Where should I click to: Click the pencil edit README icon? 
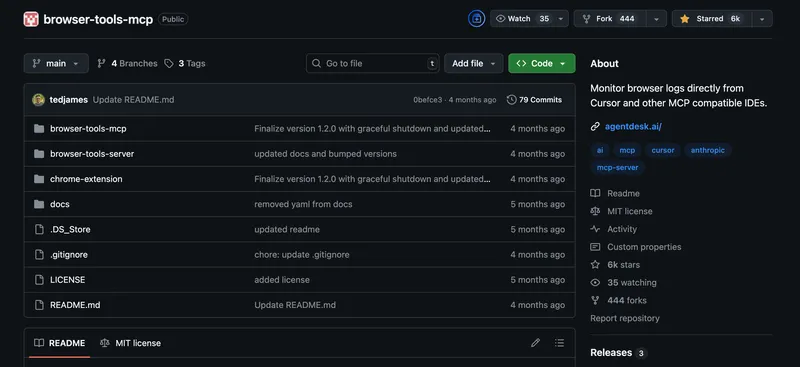[x=535, y=343]
